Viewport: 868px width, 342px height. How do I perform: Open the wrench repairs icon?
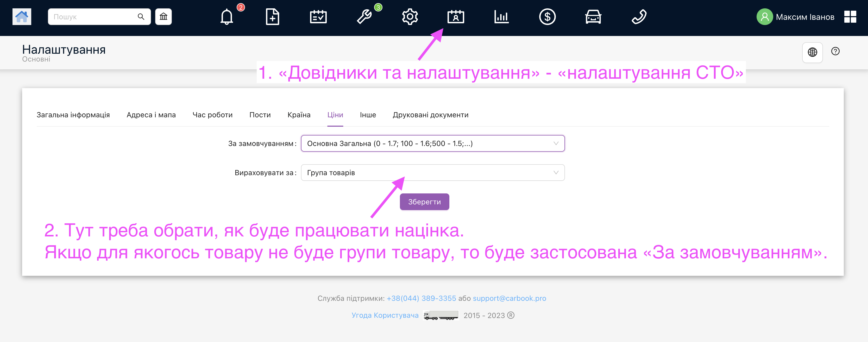[x=364, y=17]
